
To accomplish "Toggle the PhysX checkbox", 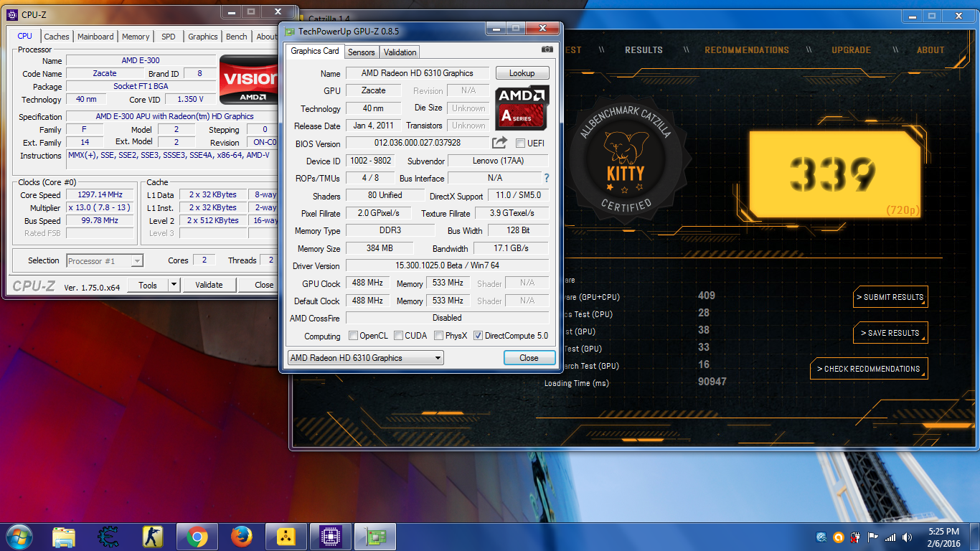I will coord(438,336).
